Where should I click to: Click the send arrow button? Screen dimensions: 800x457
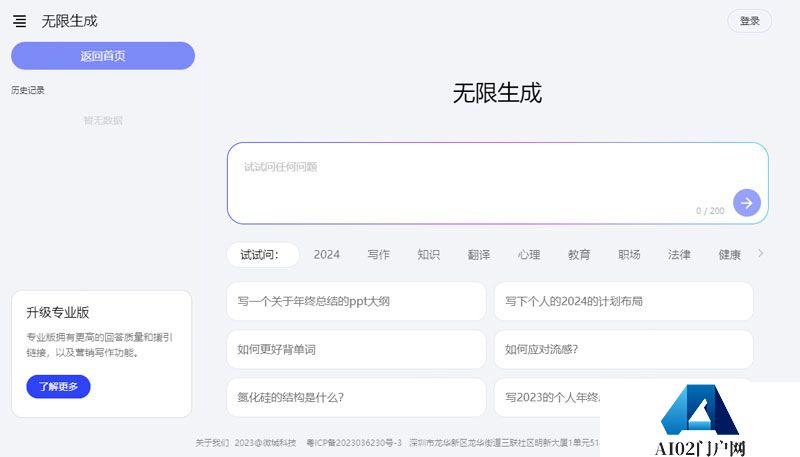pyautogui.click(x=746, y=203)
